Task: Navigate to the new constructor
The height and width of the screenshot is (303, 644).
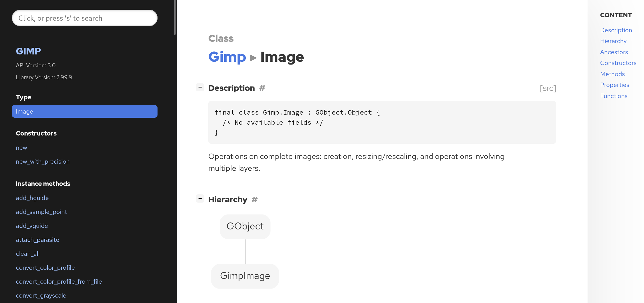Action: (21, 147)
